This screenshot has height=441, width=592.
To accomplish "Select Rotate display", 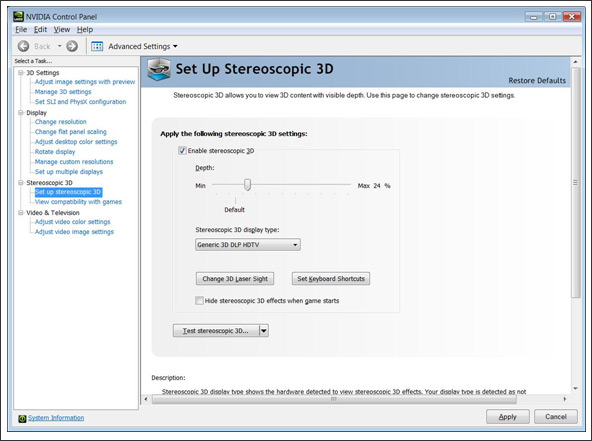I will pos(55,152).
